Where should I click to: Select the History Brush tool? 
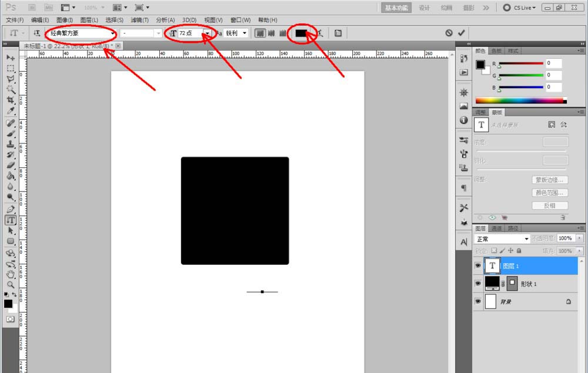(x=11, y=154)
